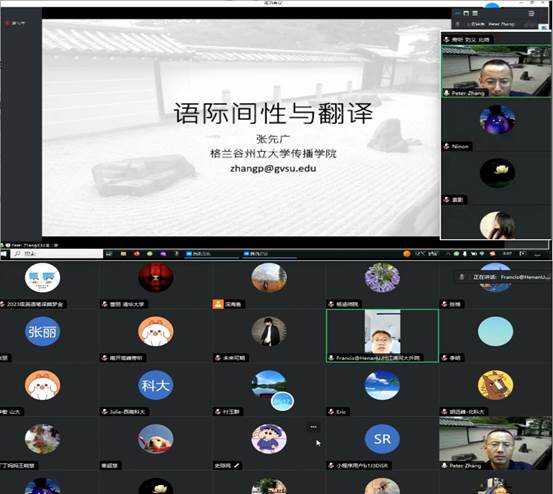The width and height of the screenshot is (553, 494).
Task: Show hidden tray icons chevron
Action: click(448, 254)
